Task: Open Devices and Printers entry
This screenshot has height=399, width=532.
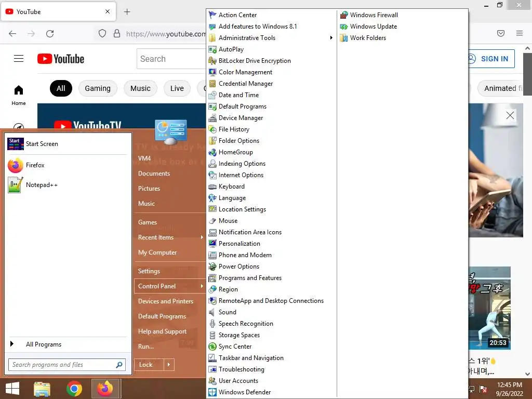Action: pyautogui.click(x=166, y=301)
